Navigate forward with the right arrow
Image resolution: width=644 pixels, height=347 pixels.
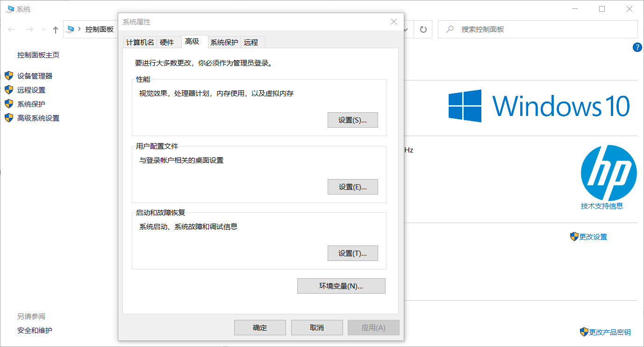(29, 29)
